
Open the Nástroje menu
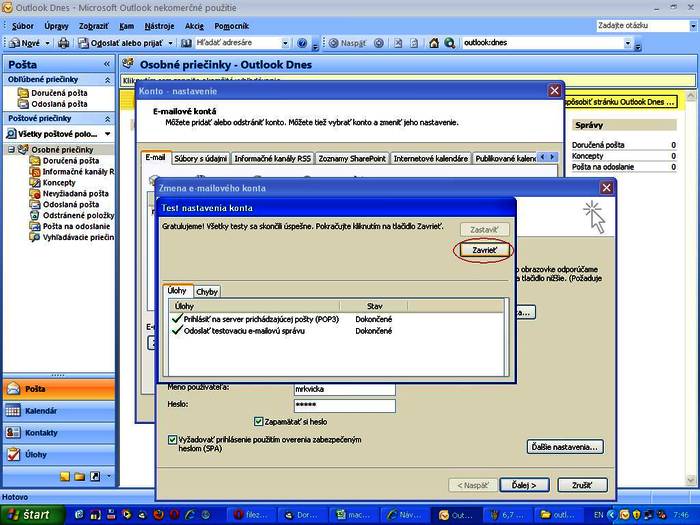(159, 26)
